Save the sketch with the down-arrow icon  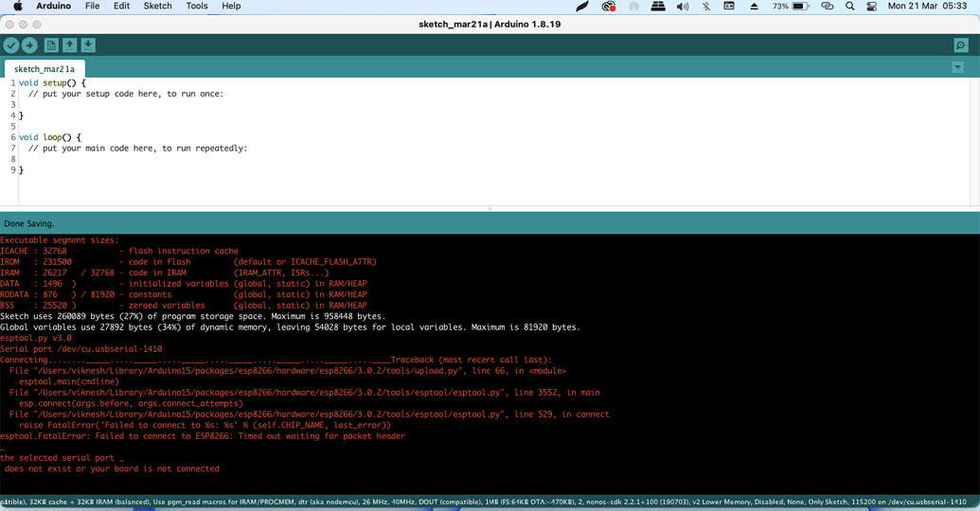pos(88,45)
